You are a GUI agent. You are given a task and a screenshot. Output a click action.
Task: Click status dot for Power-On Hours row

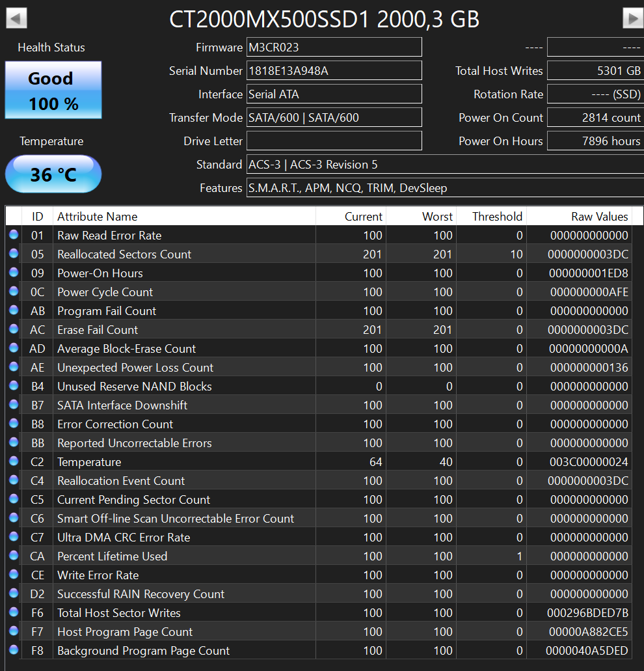click(14, 272)
